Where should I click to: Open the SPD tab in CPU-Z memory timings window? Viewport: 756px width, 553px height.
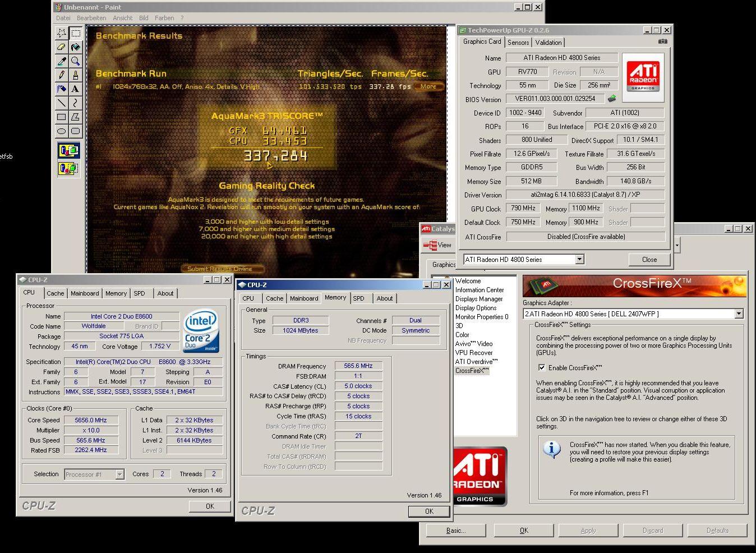click(x=359, y=298)
